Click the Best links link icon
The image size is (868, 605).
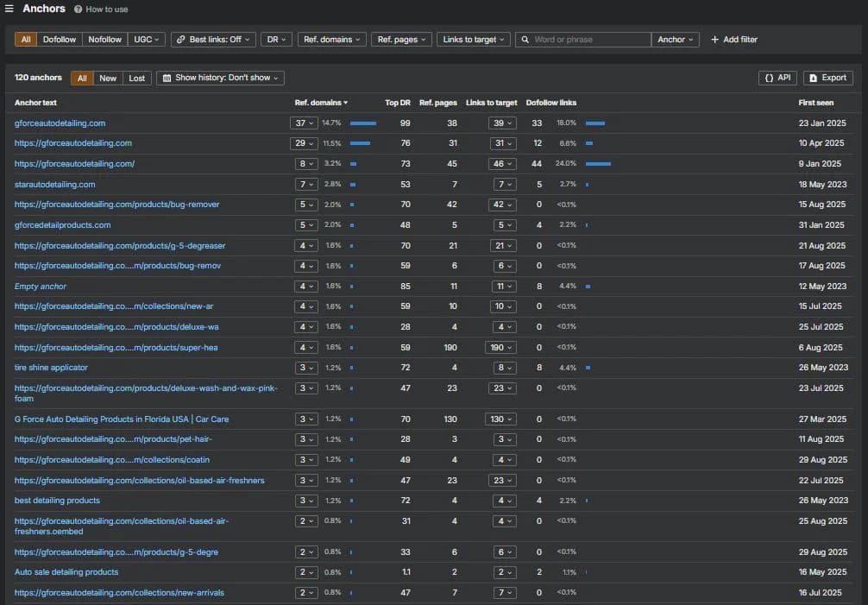click(x=180, y=40)
